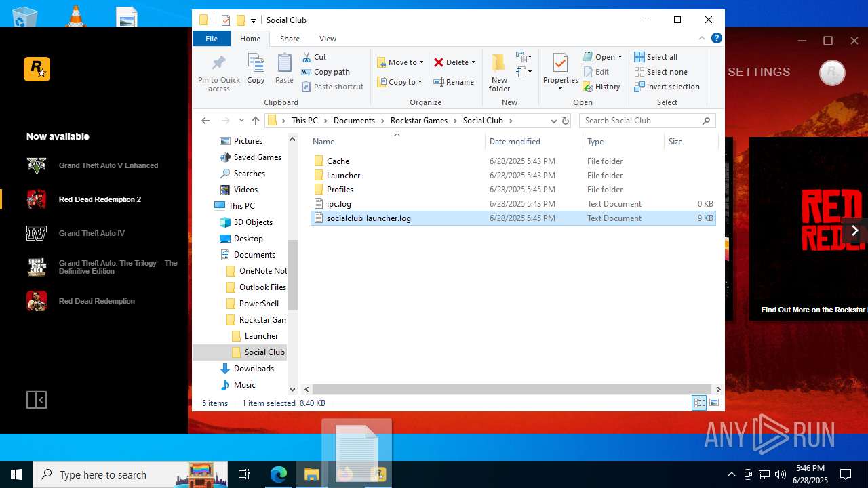
Task: Switch to the Share tab
Action: [x=290, y=39]
